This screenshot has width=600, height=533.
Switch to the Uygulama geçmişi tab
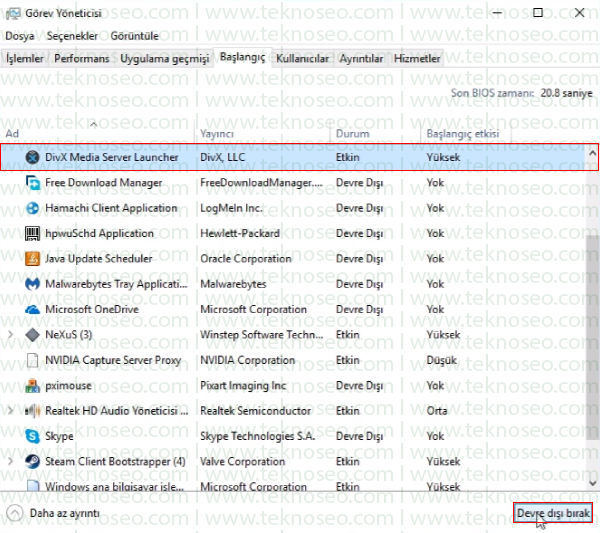pyautogui.click(x=165, y=59)
